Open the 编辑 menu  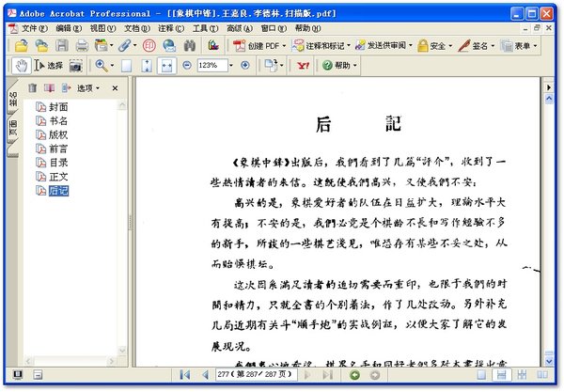pos(69,28)
